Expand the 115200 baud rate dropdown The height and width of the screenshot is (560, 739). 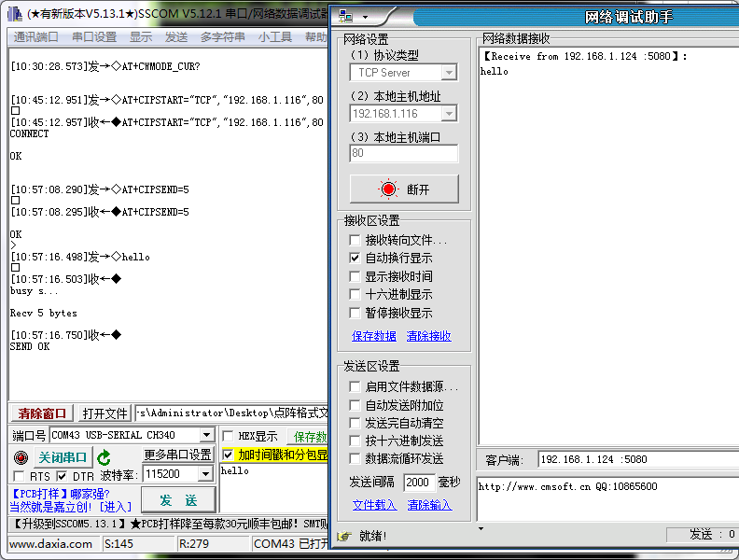[205, 474]
